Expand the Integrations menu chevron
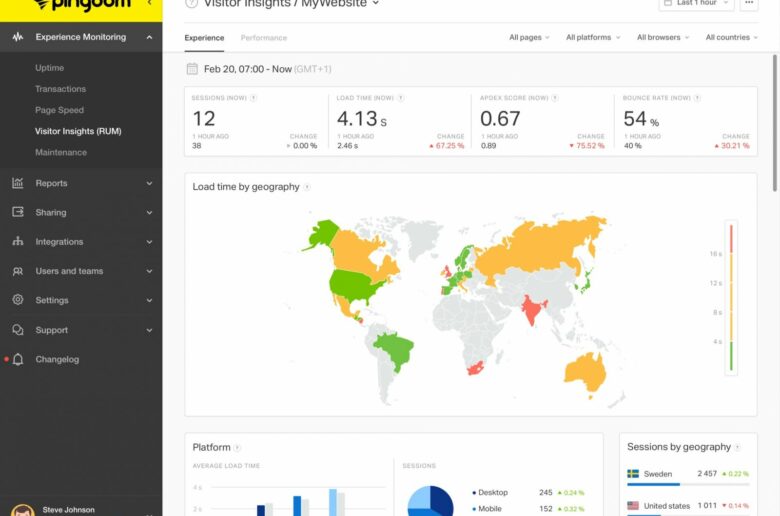The width and height of the screenshot is (780, 516). (149, 242)
